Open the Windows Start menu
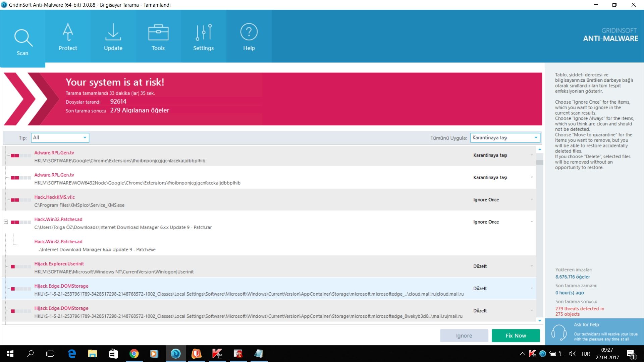Screen dimensions: 644x362 10,354
